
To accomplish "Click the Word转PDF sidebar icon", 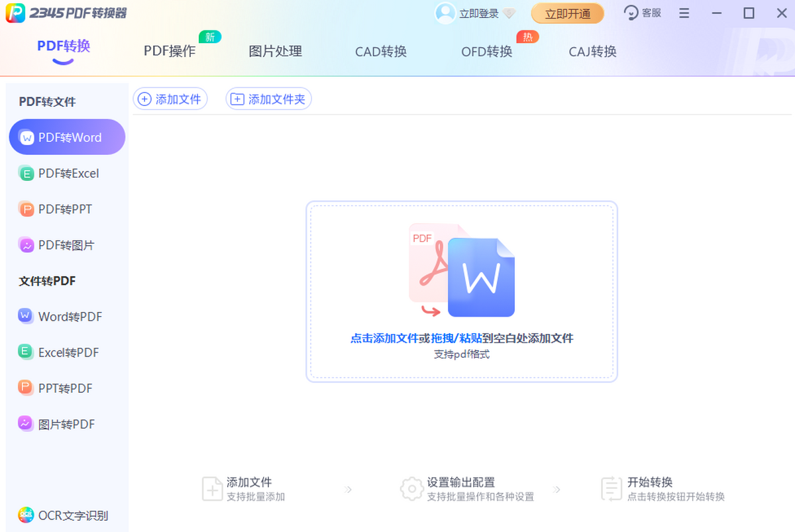I will pyautogui.click(x=26, y=316).
